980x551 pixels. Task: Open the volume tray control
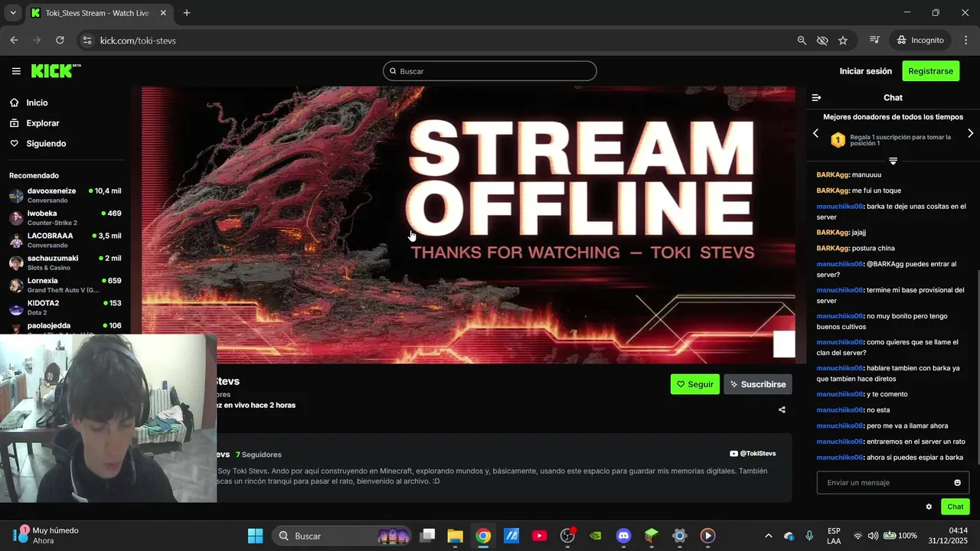pos(873,536)
